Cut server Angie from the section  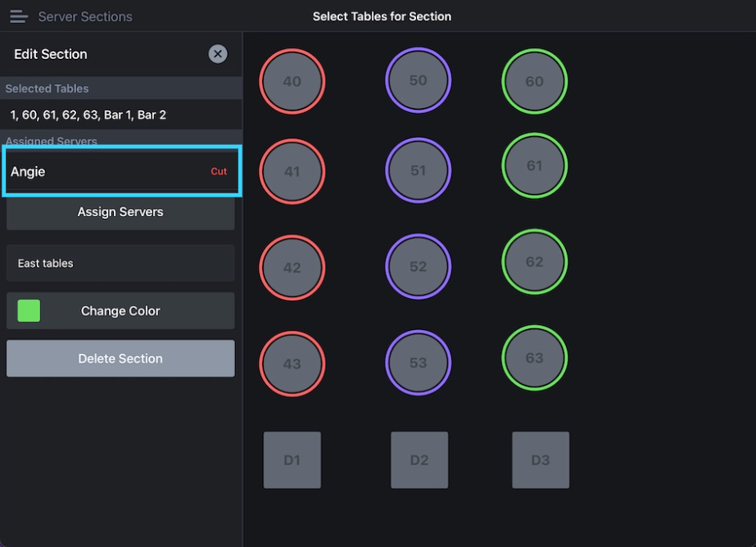(x=219, y=172)
